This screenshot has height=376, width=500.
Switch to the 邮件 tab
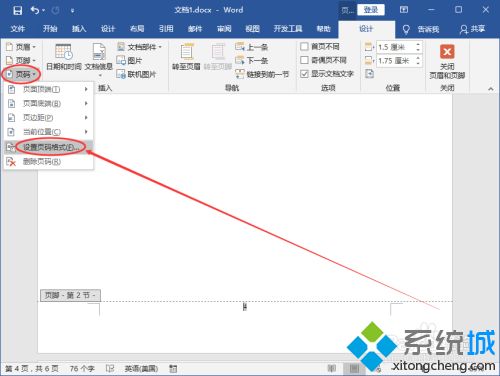[195, 29]
